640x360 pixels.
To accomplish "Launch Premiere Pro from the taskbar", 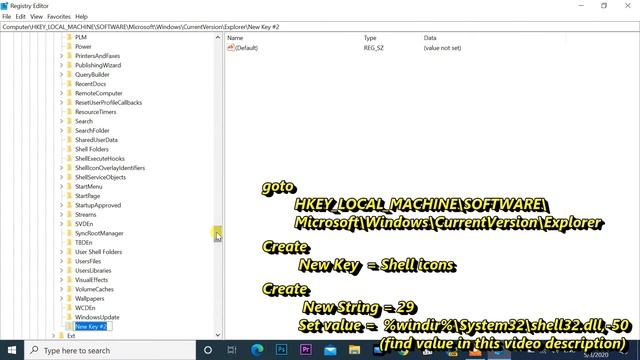I will [x=305, y=350].
